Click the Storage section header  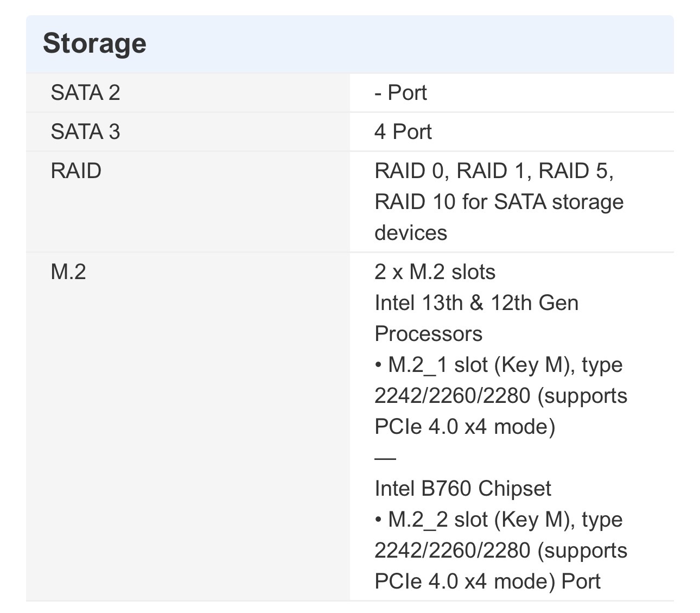click(x=94, y=43)
